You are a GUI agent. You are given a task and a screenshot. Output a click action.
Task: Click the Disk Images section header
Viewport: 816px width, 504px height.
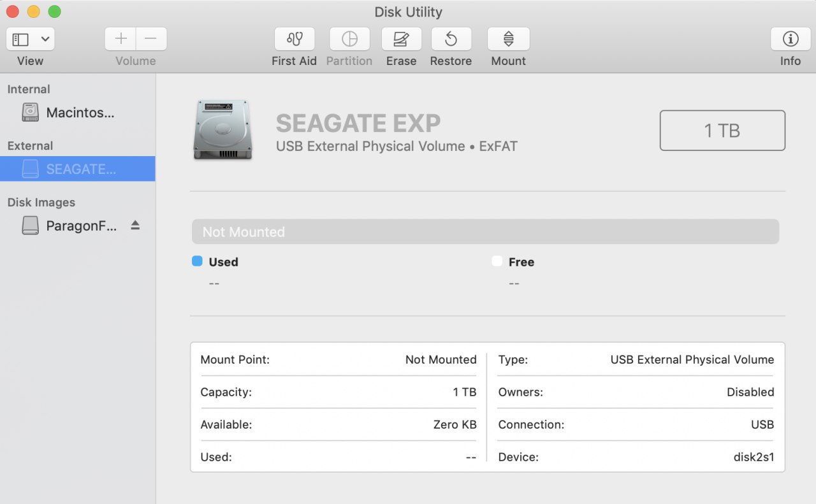(x=41, y=203)
